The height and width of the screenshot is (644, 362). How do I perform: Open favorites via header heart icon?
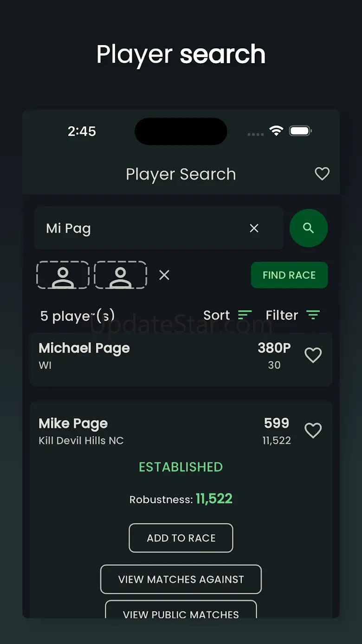[x=322, y=174]
